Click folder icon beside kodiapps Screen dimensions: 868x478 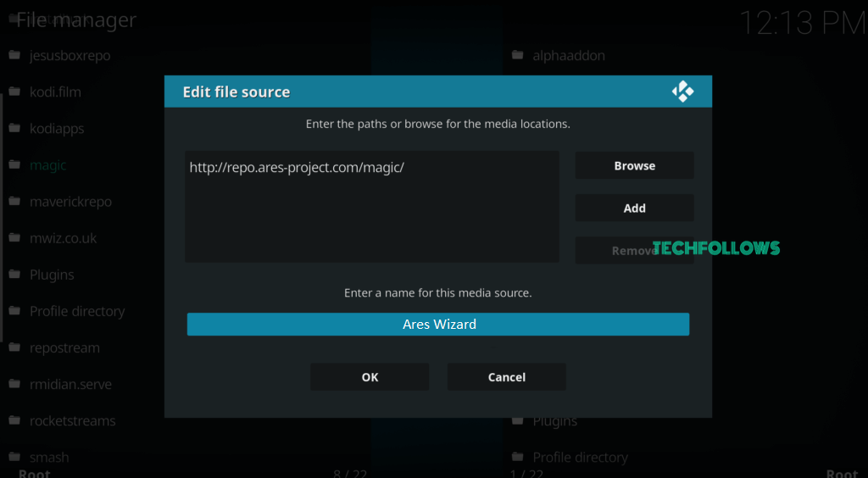coord(15,128)
